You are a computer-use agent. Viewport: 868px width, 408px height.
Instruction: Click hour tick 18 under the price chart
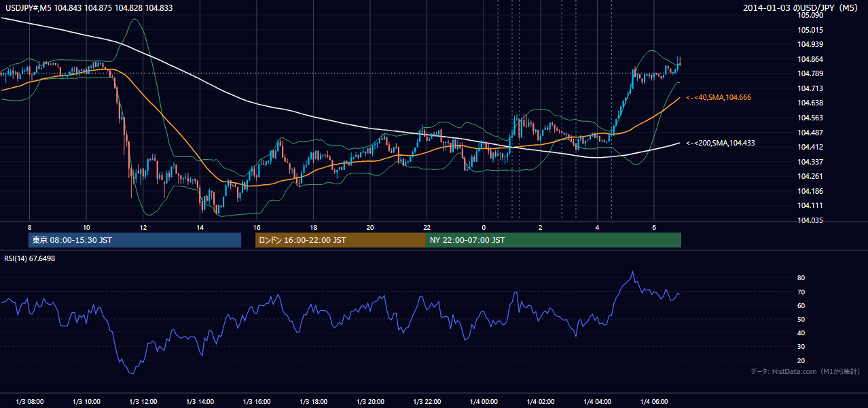pos(313,226)
